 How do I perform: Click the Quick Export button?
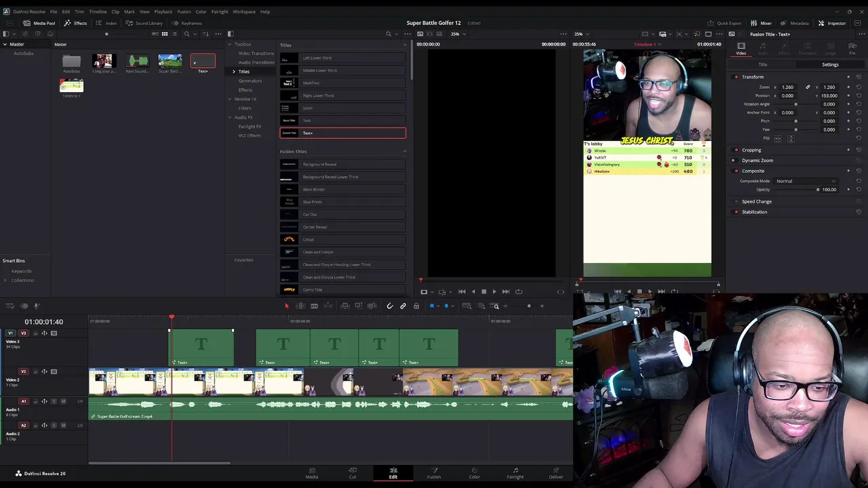pyautogui.click(x=724, y=23)
